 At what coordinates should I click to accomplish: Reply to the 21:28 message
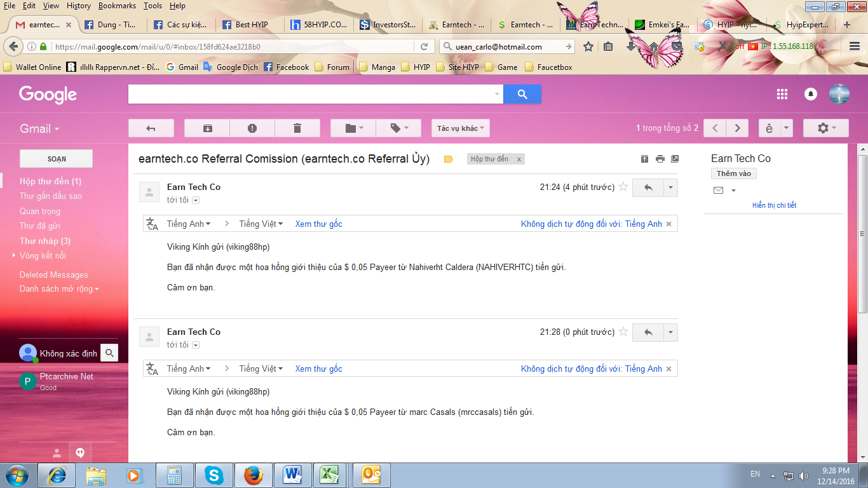coord(648,332)
